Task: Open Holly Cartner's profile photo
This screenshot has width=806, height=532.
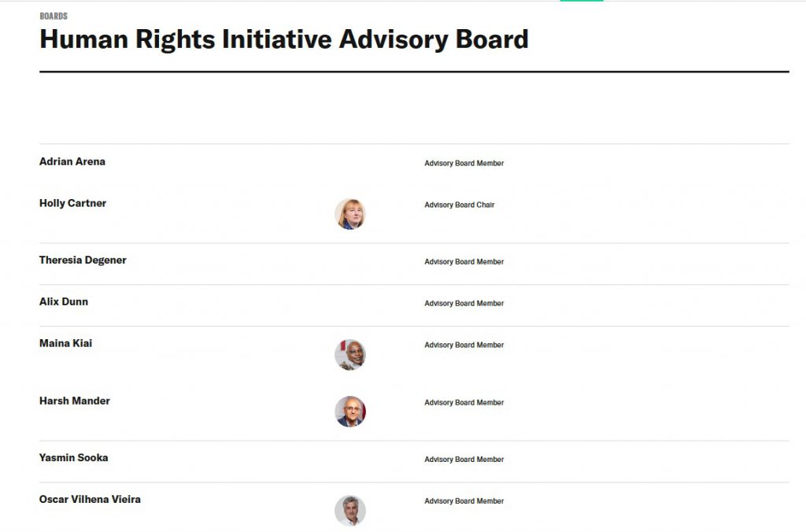Action: point(350,214)
